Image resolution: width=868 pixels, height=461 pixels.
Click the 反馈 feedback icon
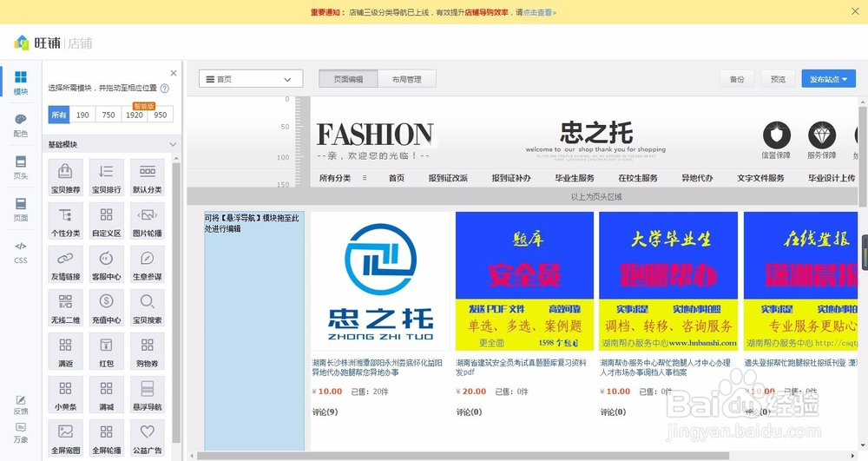click(x=21, y=405)
